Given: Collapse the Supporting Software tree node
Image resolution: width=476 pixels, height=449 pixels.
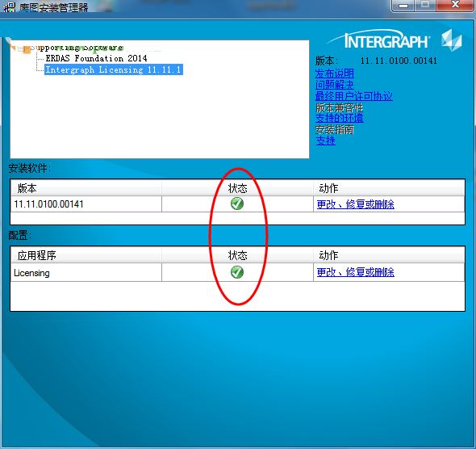Looking at the screenshot, I should click(20, 48).
